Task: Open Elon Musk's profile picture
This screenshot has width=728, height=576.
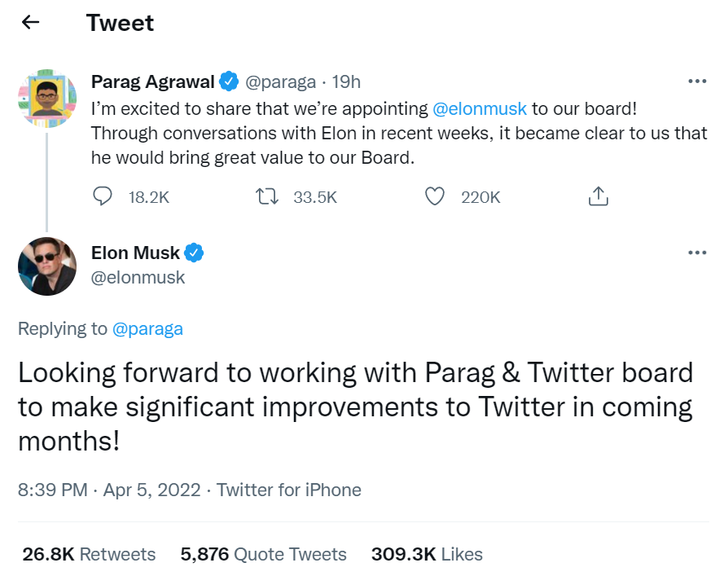Action: pyautogui.click(x=47, y=266)
